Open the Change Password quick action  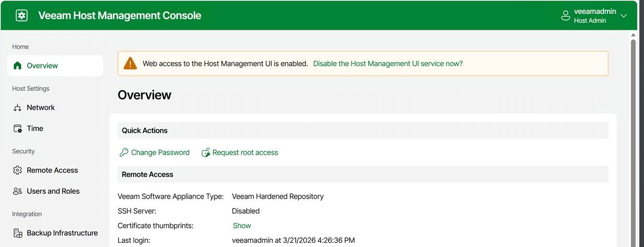(x=160, y=153)
